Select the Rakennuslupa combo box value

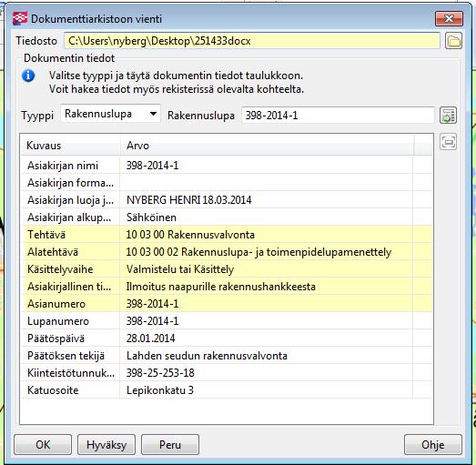[x=110, y=114]
